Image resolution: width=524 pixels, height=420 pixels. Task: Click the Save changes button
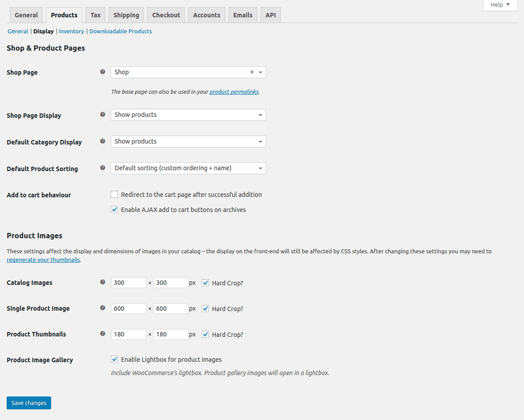[28, 403]
